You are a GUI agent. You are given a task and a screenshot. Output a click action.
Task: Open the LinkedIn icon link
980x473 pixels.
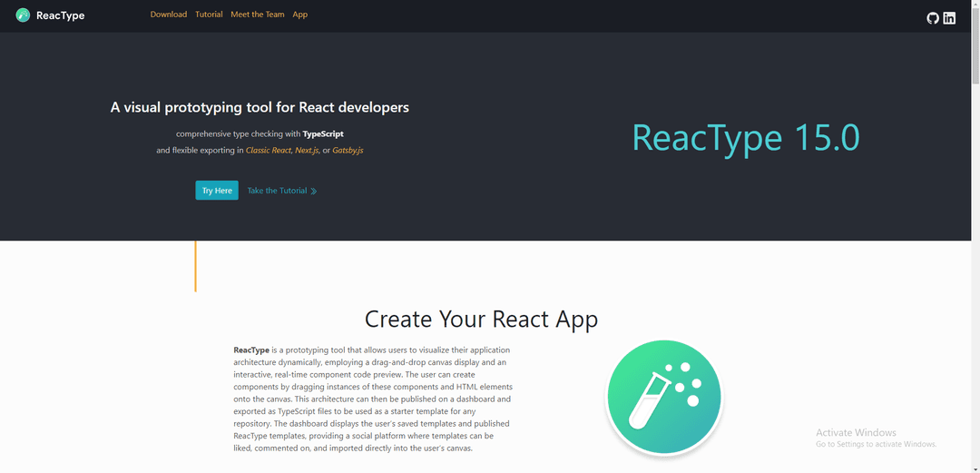[949, 18]
